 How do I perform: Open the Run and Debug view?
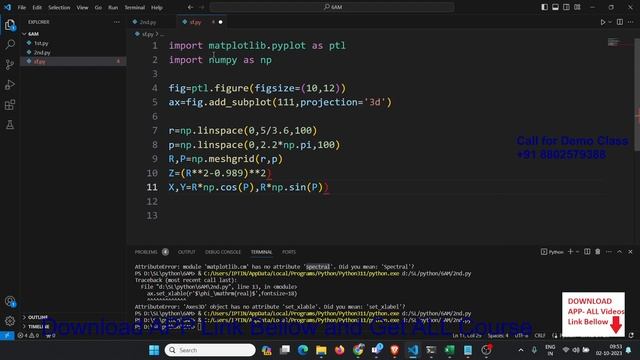[10, 84]
